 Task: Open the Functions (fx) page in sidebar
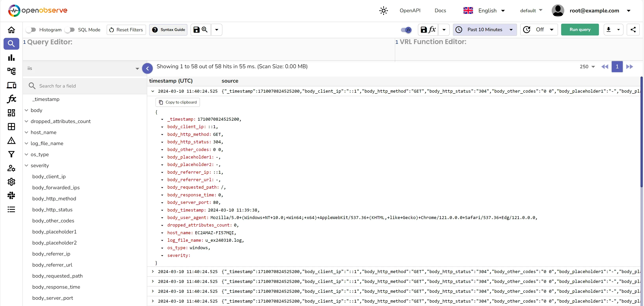point(11,99)
